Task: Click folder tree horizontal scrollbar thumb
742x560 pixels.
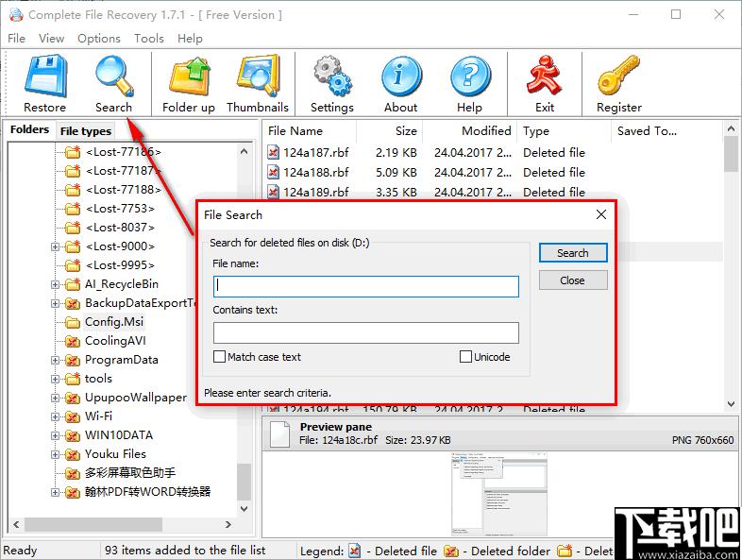Action: (93, 524)
